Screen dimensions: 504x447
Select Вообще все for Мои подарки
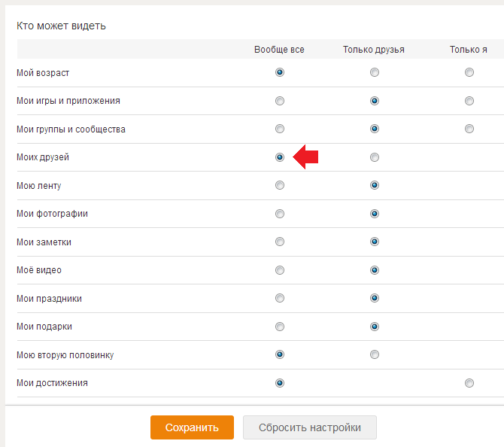(x=280, y=327)
